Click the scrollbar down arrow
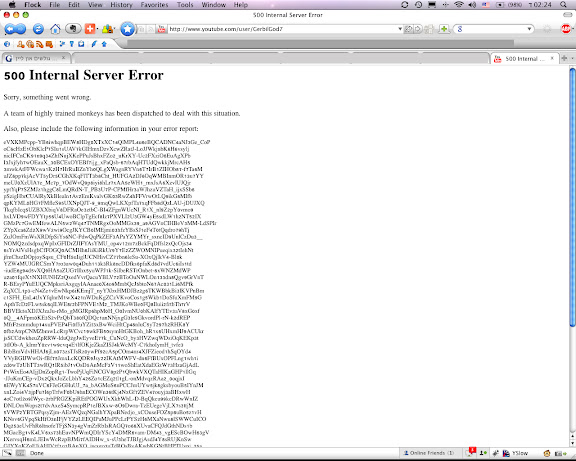Screen dimensions: 576x461 [572, 443]
